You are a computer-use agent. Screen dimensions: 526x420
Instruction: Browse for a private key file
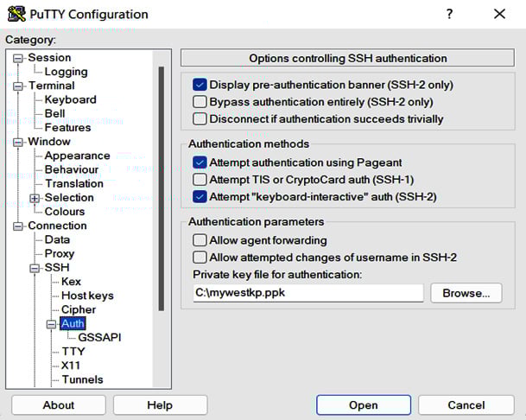[466, 293]
